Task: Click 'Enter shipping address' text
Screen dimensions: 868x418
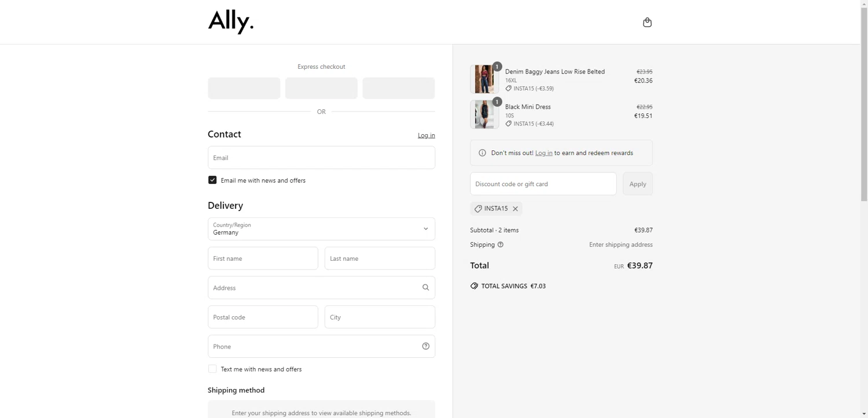Action: (x=621, y=245)
